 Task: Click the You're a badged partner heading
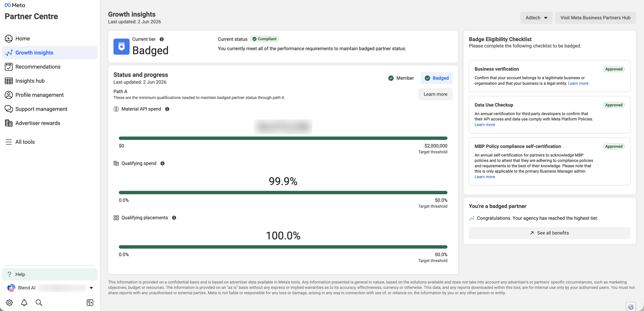click(498, 206)
